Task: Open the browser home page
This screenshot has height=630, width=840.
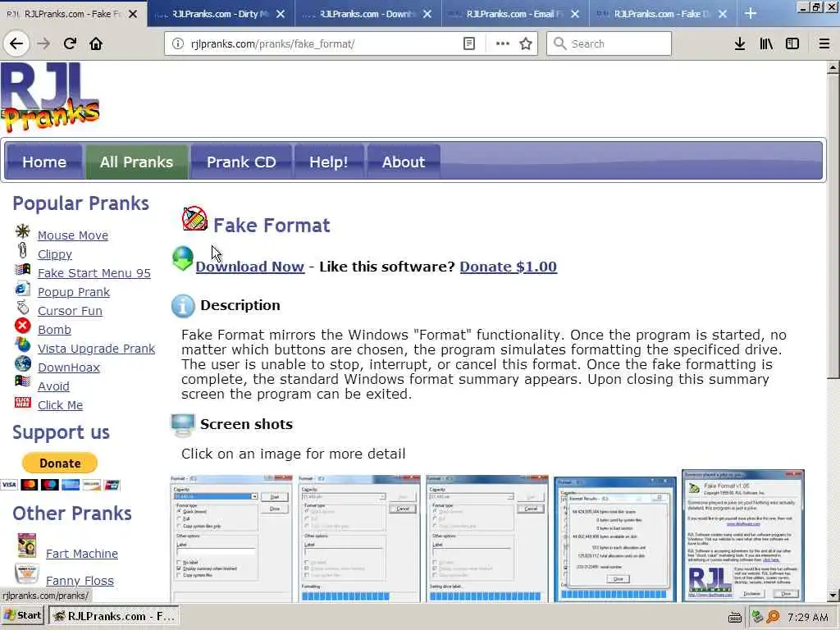Action: 96,43
